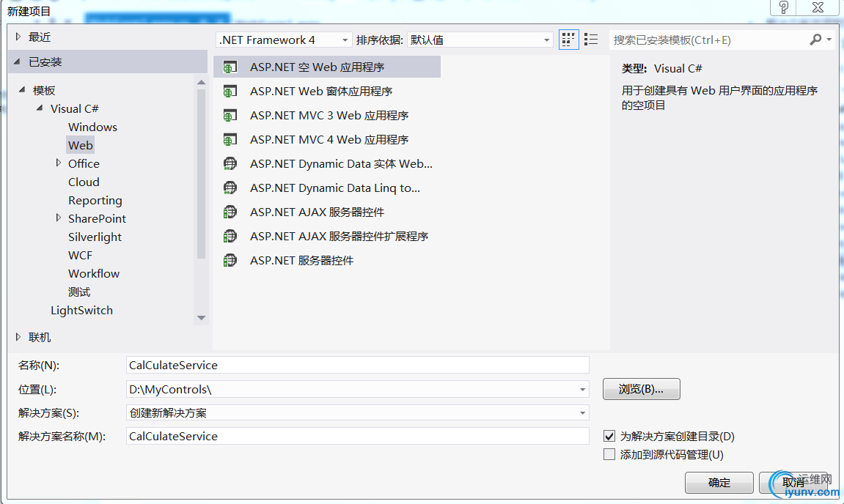Select ASP.NET MVC 4 Web 应用程序 text

(329, 140)
